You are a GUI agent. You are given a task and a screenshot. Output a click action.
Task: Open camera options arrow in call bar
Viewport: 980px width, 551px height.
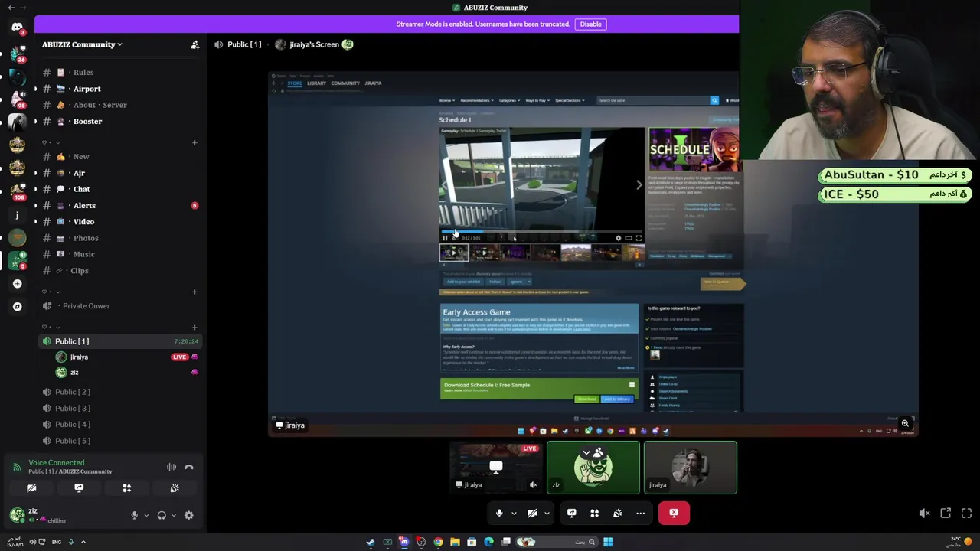[x=547, y=513]
